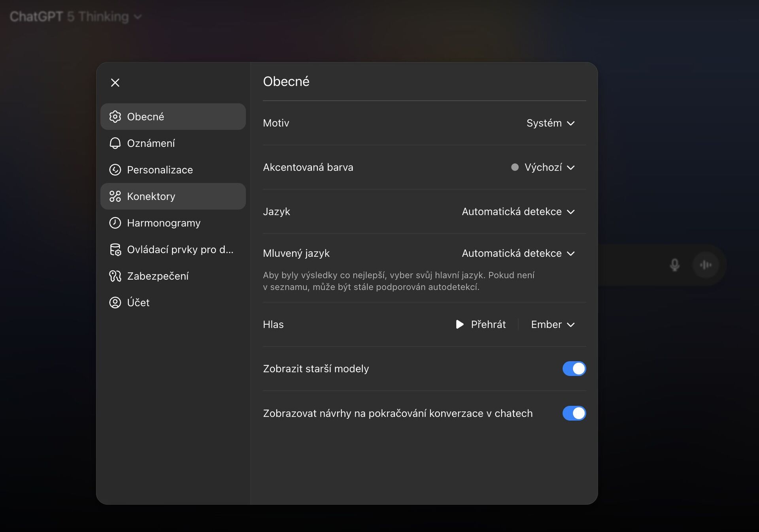
Task: Go to the Účet settings section
Action: point(138,303)
